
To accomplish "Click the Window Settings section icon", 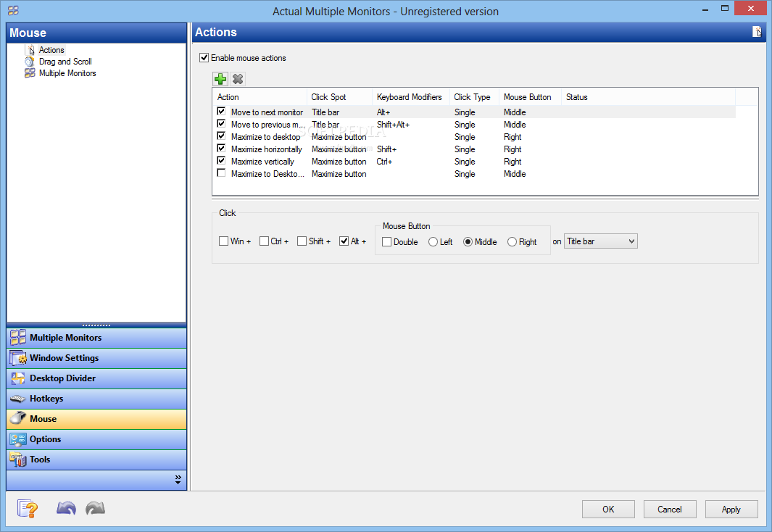I will coord(18,358).
